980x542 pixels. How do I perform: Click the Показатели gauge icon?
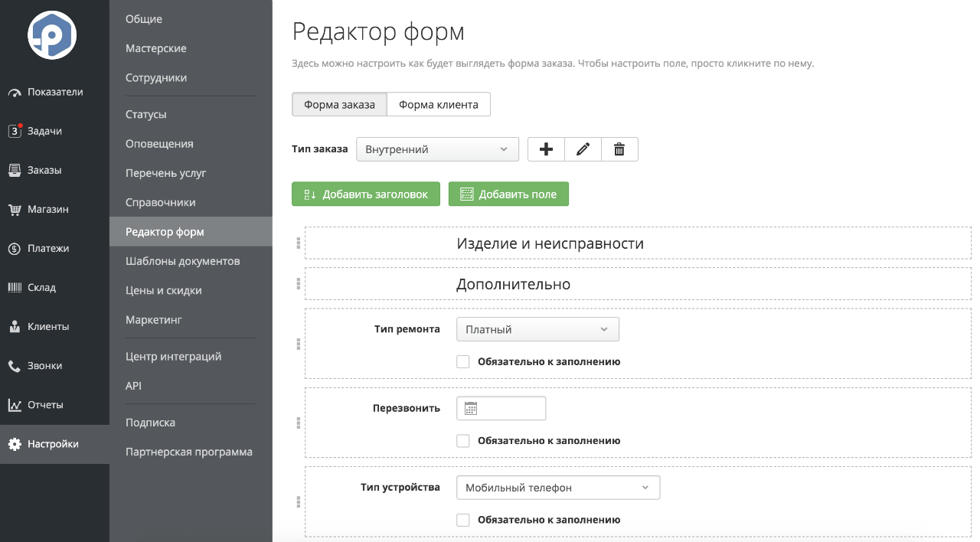tap(15, 93)
